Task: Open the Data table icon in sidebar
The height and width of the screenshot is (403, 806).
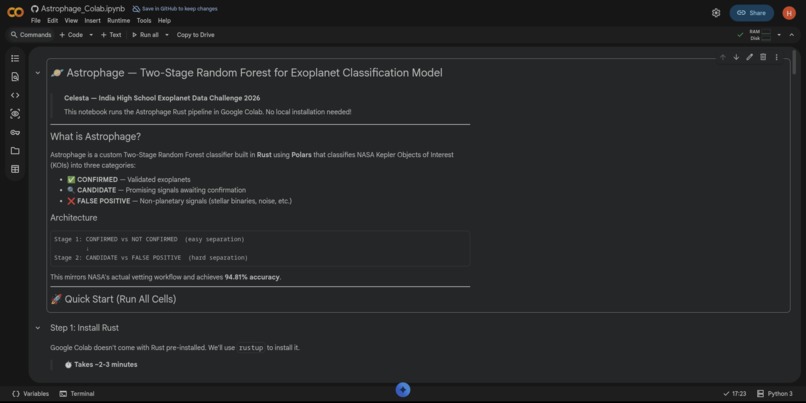Action: 15,169
